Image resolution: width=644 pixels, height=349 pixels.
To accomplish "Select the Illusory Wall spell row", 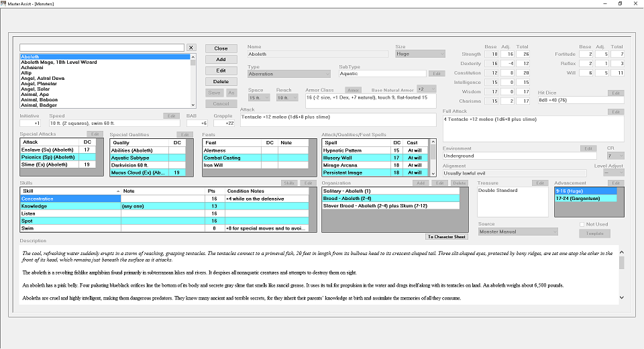I will click(x=376, y=158).
